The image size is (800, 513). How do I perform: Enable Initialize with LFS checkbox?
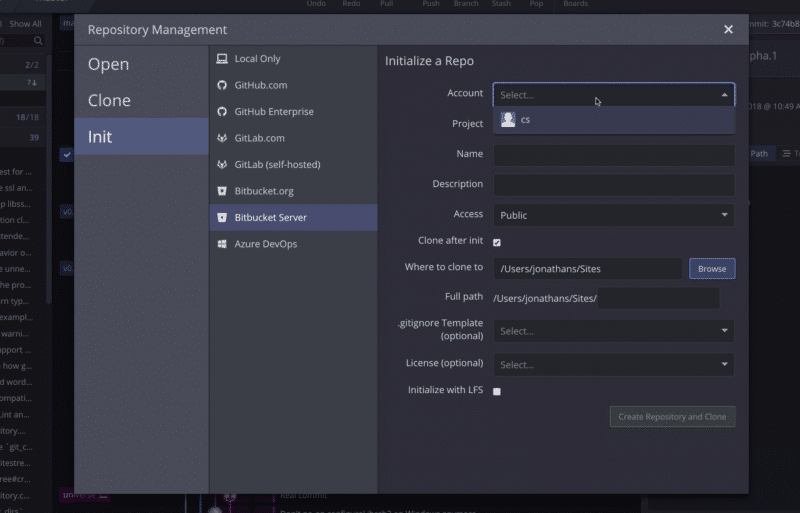[497, 392]
